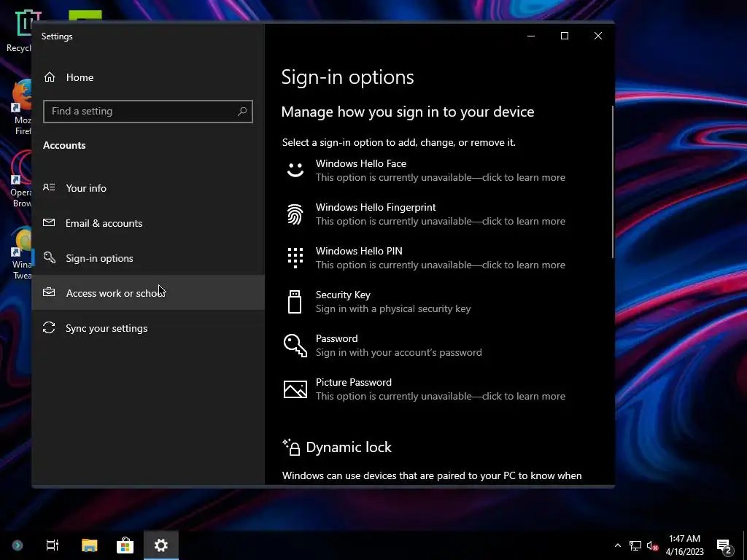Open Email & accounts page
Screen dimensions: 747x560
tap(148, 223)
